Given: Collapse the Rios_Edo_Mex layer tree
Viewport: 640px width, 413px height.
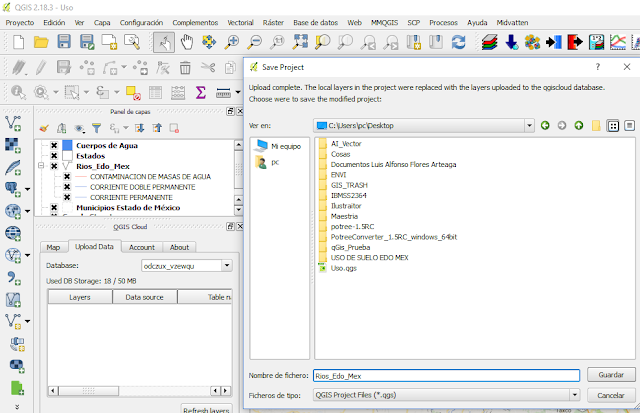Looking at the screenshot, I should 41,166.
